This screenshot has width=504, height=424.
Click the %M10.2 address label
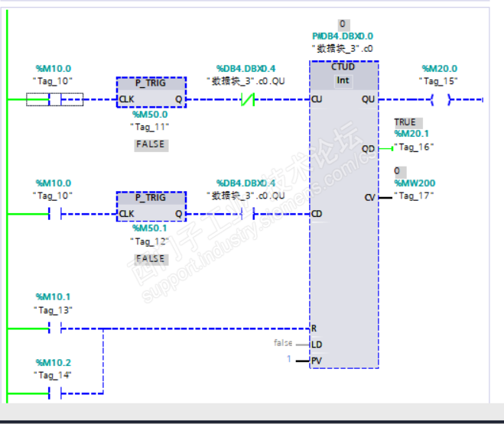(x=53, y=363)
